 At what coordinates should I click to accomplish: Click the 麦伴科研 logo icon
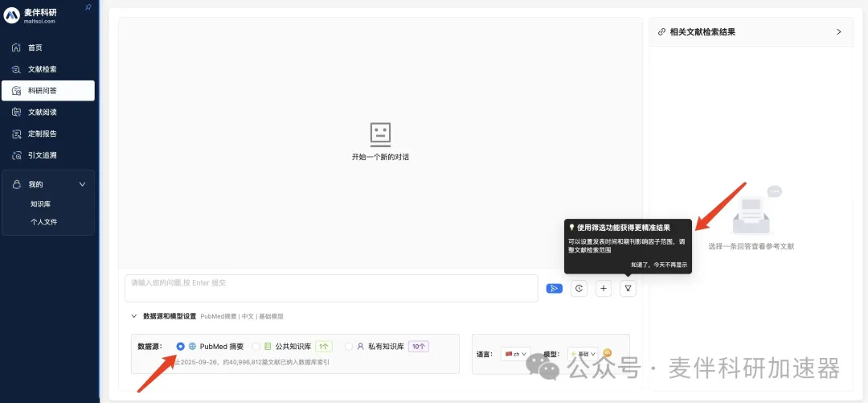(x=11, y=16)
